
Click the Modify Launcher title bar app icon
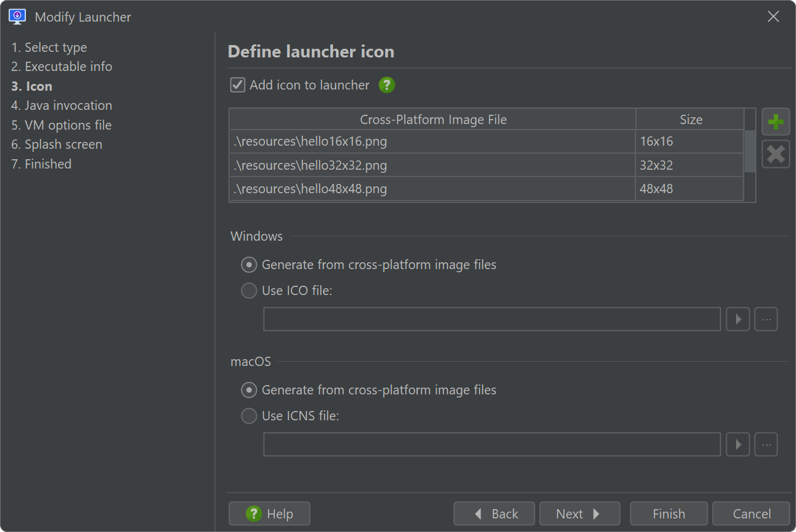click(x=17, y=17)
